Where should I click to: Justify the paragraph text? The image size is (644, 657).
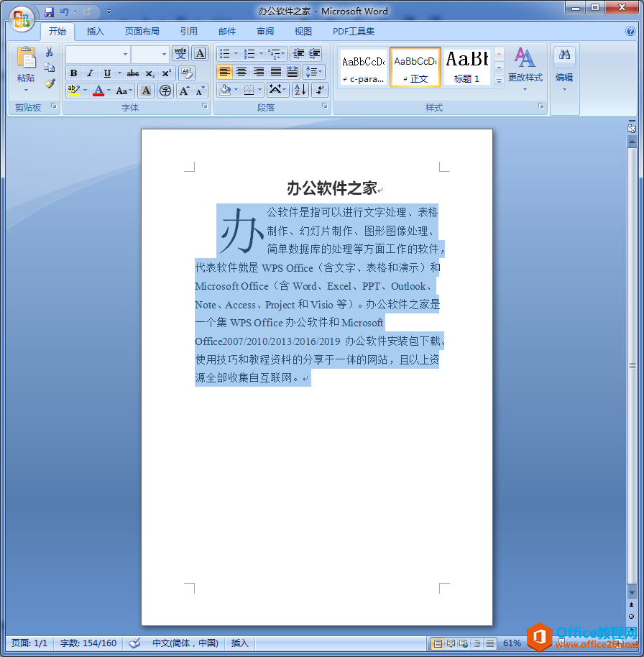point(276,72)
